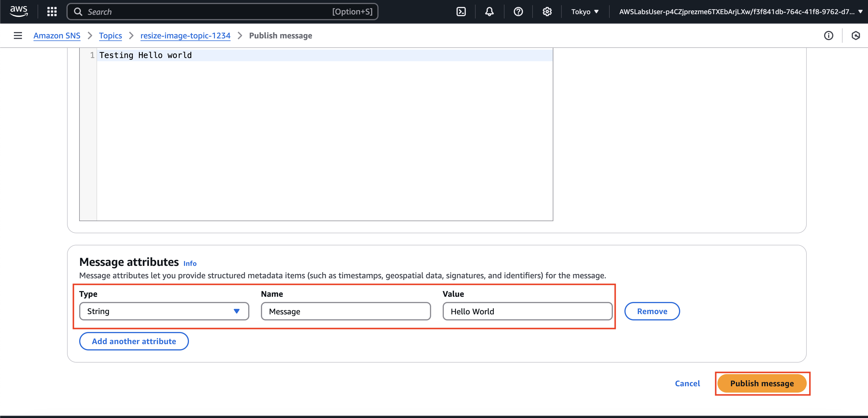Screen dimensions: 868x418
Task: Expand the AWSLabsUser account menu
Action: 741,12
